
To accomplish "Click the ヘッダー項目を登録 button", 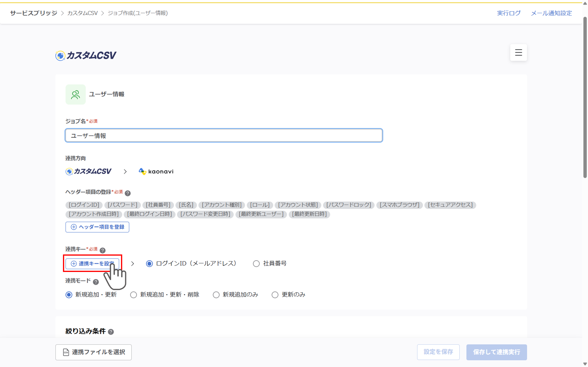I will pos(97,227).
